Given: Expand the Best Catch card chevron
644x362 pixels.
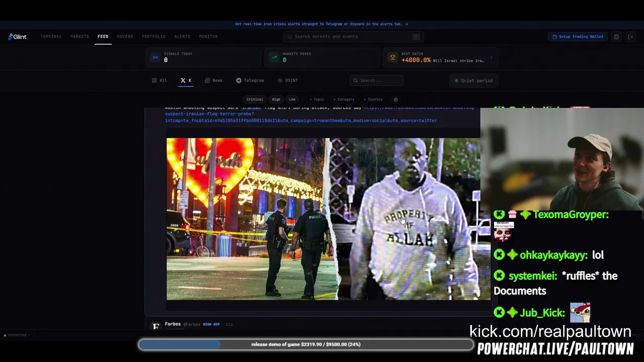Looking at the screenshot, I should (x=491, y=57).
